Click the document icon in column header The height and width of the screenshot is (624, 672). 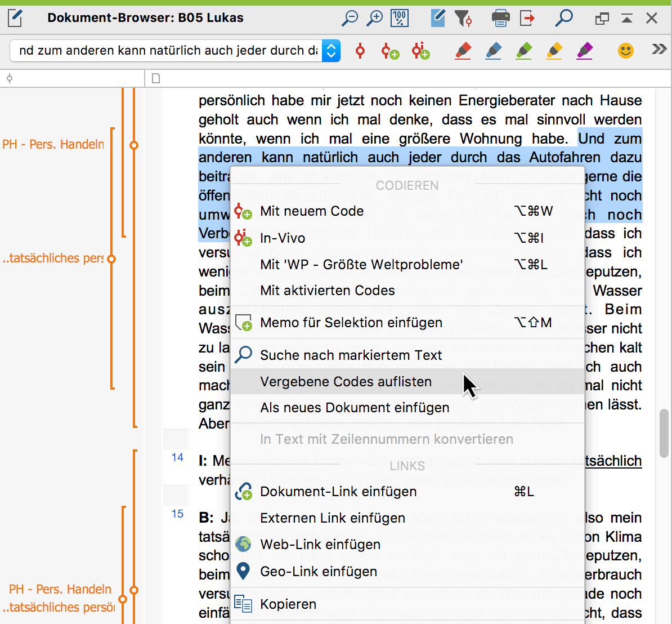[156, 78]
